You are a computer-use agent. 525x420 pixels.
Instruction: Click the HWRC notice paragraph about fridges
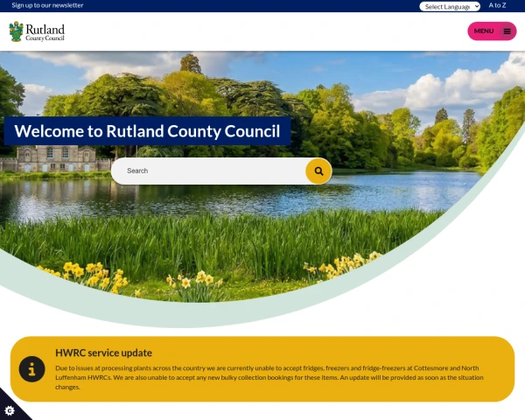pos(269,377)
